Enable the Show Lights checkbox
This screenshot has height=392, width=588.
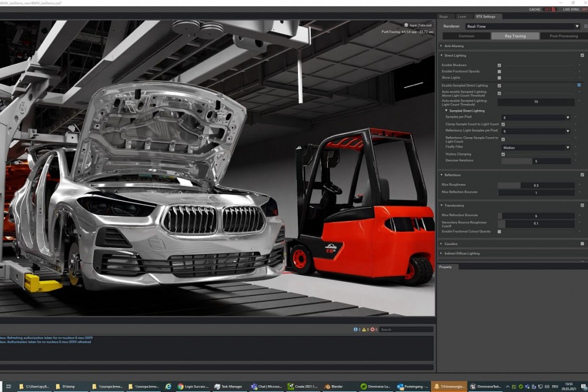pyautogui.click(x=499, y=77)
